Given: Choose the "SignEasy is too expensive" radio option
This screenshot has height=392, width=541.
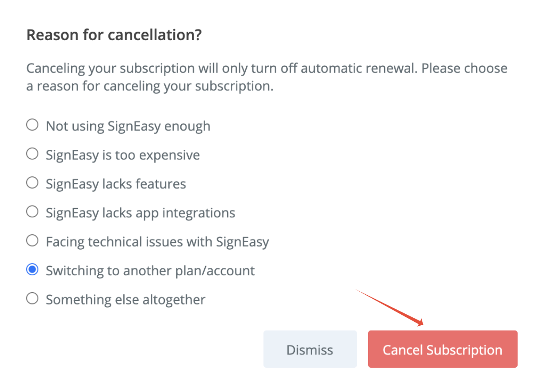Looking at the screenshot, I should pos(32,154).
